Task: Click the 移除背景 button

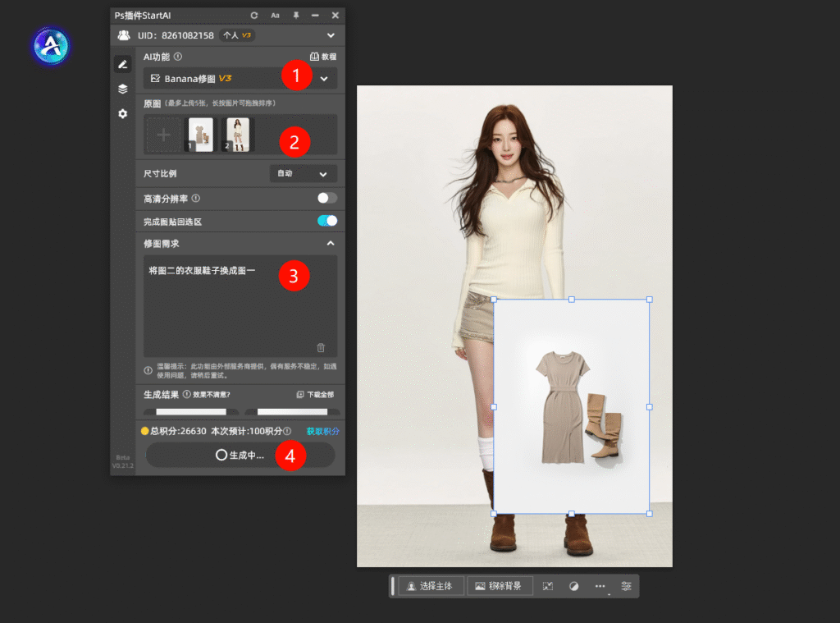Action: 500,586
